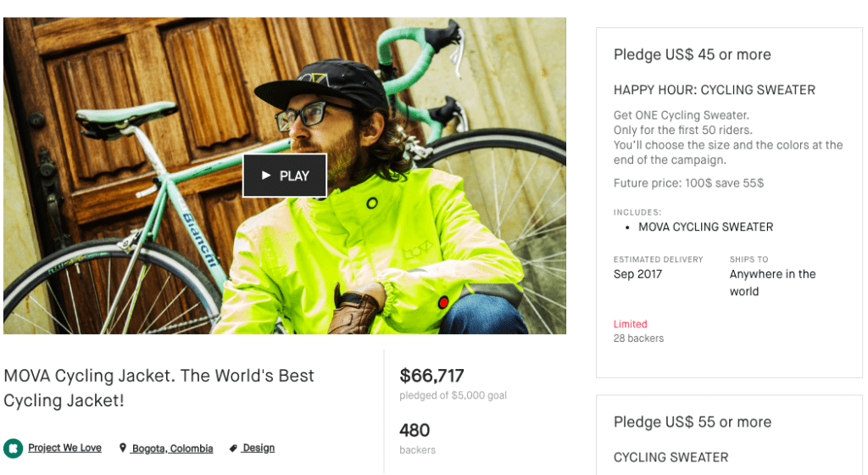The image size is (868, 475).
Task: Click the HAPPY HOUR: CYCLING SWEATER reward title
Action: [x=714, y=90]
